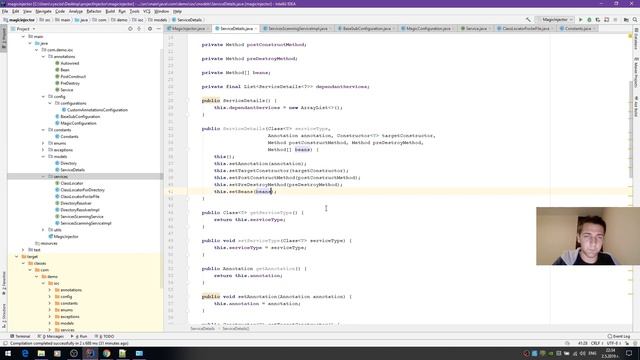Open the Refactor menu
Image resolution: width=640 pixels, height=360 pixels.
[x=94, y=11]
